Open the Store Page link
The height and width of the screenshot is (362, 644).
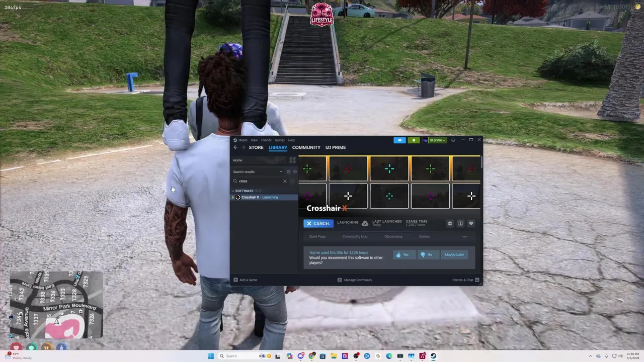(x=317, y=236)
